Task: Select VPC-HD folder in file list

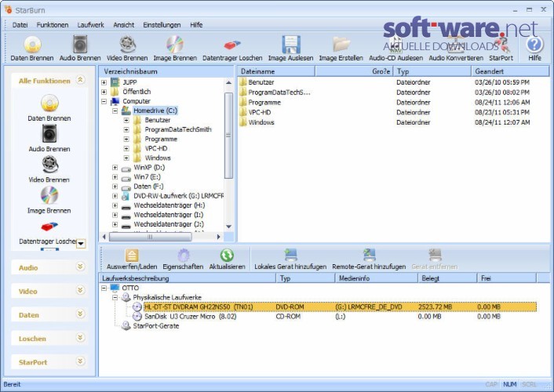Action: pyautogui.click(x=259, y=112)
